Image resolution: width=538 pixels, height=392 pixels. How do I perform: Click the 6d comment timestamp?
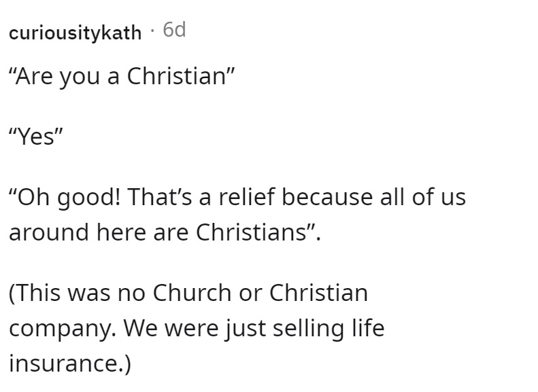click(x=174, y=29)
